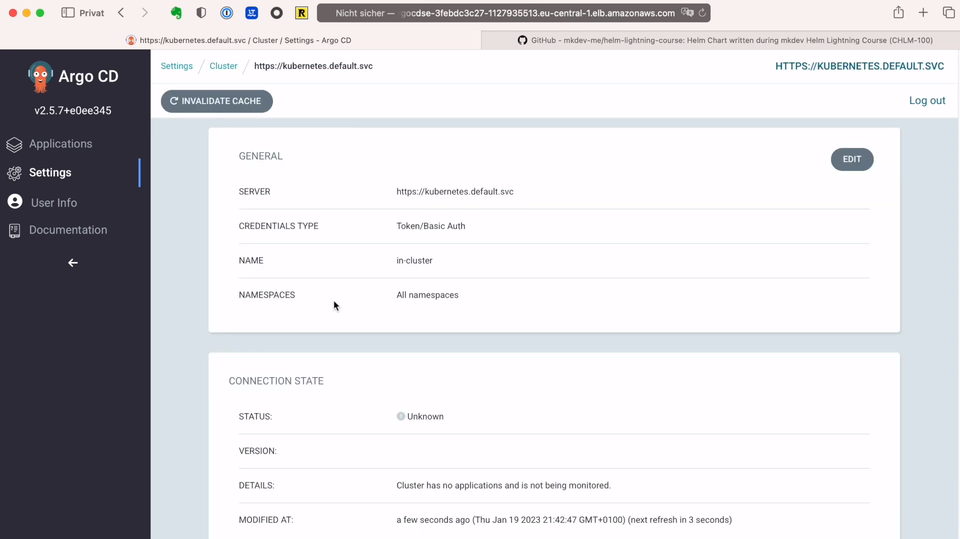Click the VERSION: label
The image size is (960, 539).
coord(258,451)
